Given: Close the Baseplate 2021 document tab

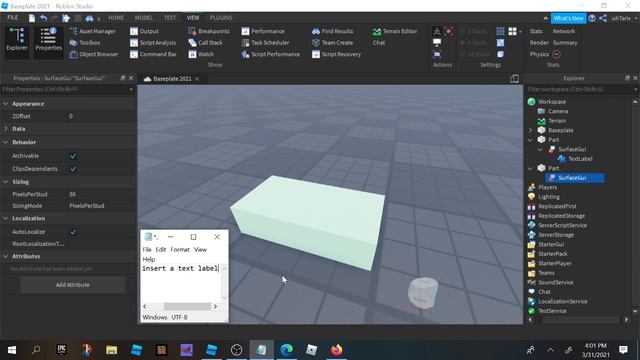Looking at the screenshot, I should click(197, 79).
